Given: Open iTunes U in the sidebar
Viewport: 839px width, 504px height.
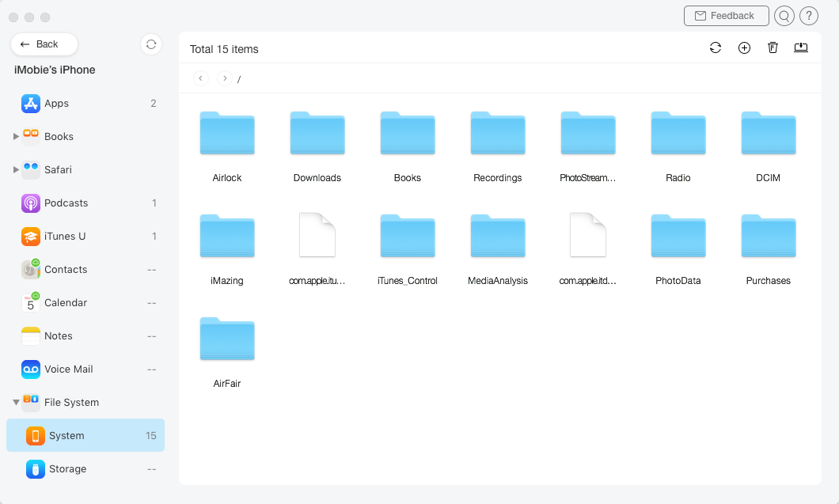Looking at the screenshot, I should 85,236.
